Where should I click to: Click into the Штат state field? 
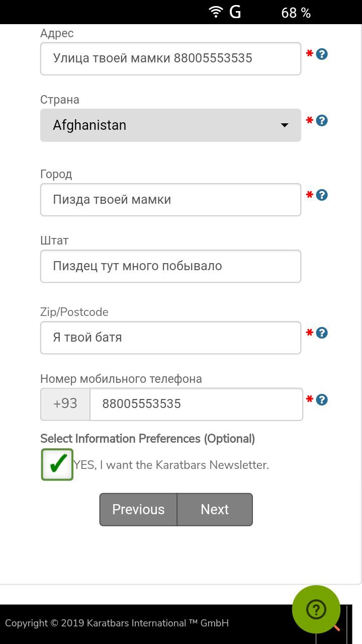pos(170,266)
